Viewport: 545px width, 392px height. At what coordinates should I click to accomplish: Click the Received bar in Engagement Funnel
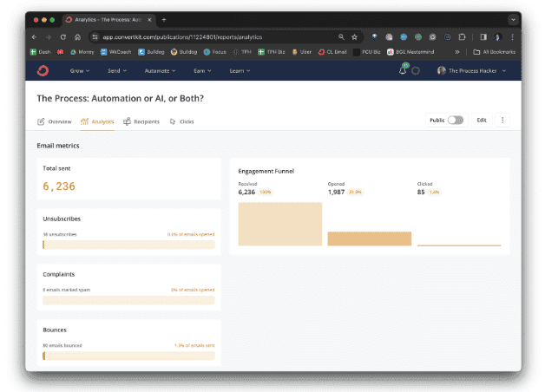click(x=279, y=224)
